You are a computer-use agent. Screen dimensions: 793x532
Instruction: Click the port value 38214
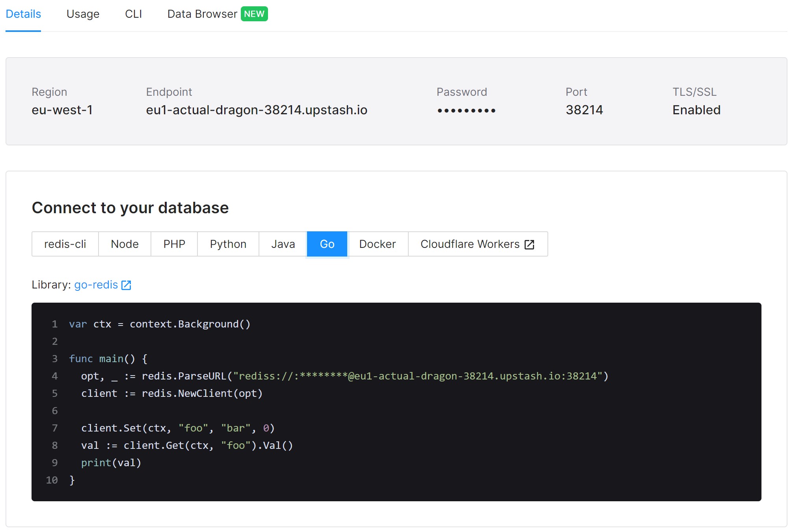point(584,110)
